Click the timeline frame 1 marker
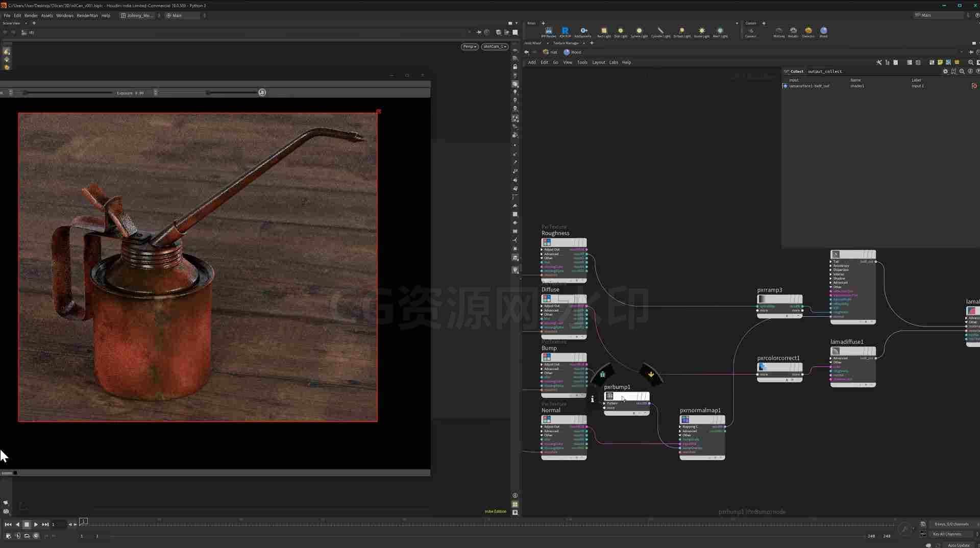 coord(84,521)
